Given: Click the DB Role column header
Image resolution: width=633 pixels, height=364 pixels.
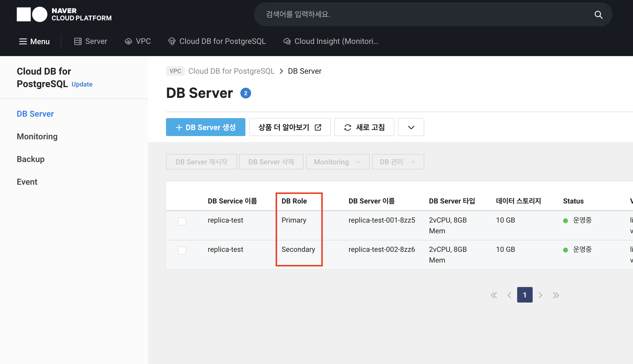Looking at the screenshot, I should [x=294, y=201].
